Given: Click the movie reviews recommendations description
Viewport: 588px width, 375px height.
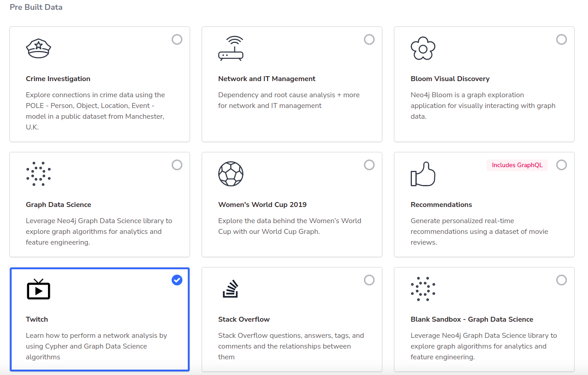Looking at the screenshot, I should click(480, 232).
